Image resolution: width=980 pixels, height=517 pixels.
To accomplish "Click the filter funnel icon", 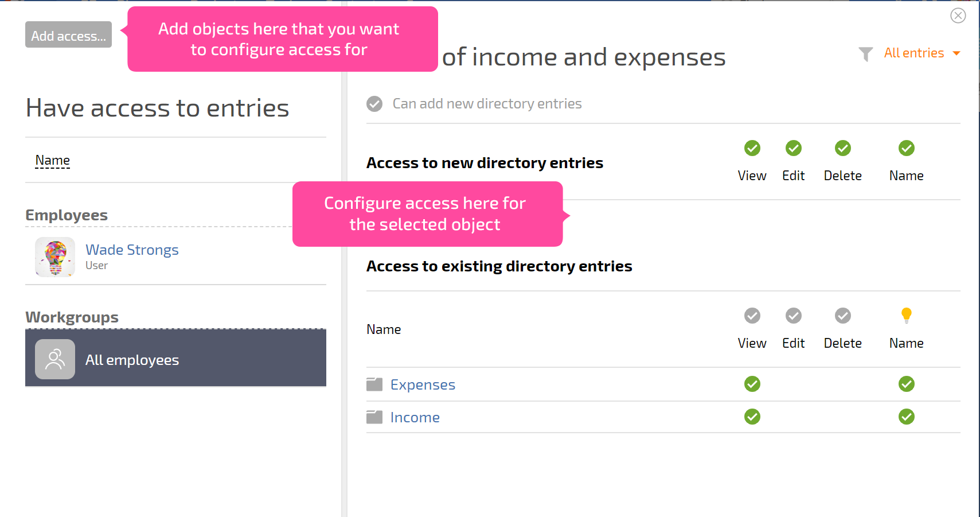I will pos(865,54).
